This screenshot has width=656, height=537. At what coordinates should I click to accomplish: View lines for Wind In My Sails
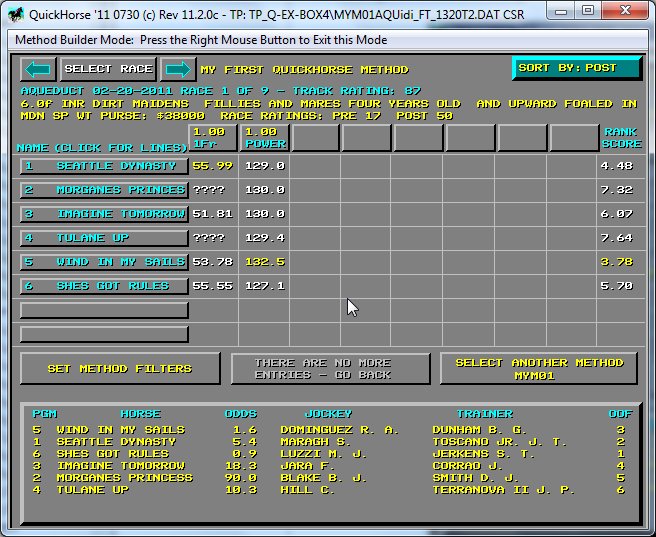[104, 262]
